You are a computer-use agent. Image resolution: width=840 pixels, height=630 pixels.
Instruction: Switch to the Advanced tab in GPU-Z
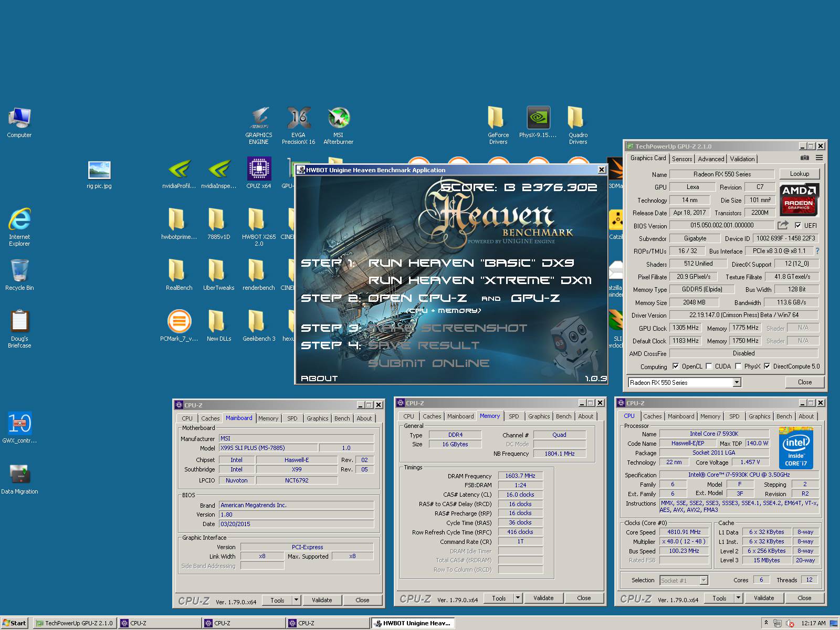[711, 159]
